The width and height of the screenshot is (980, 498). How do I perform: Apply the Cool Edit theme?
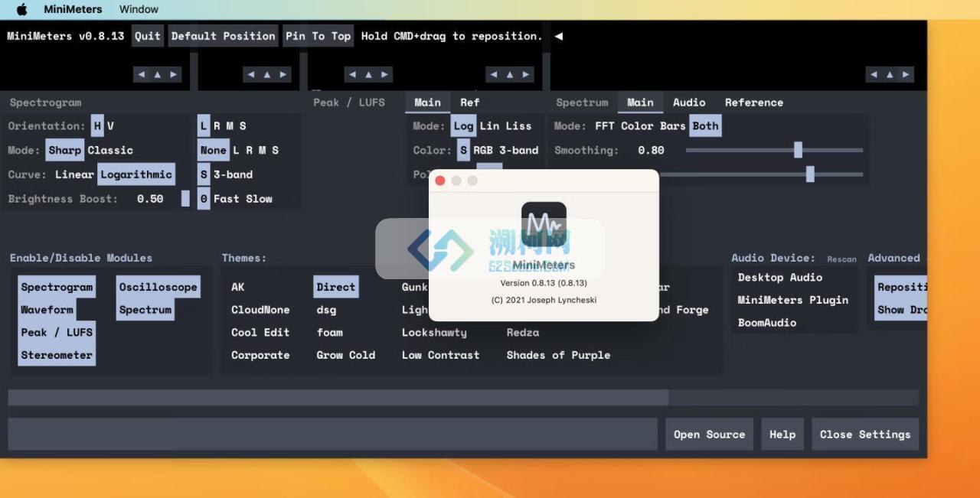point(260,332)
